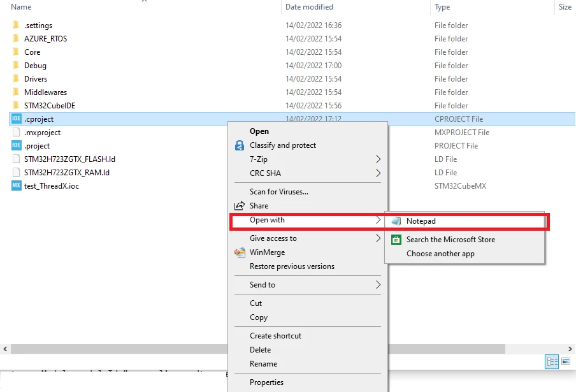This screenshot has width=576, height=392.
Task: Expand the Give access to submenu arrow
Action: (x=378, y=238)
